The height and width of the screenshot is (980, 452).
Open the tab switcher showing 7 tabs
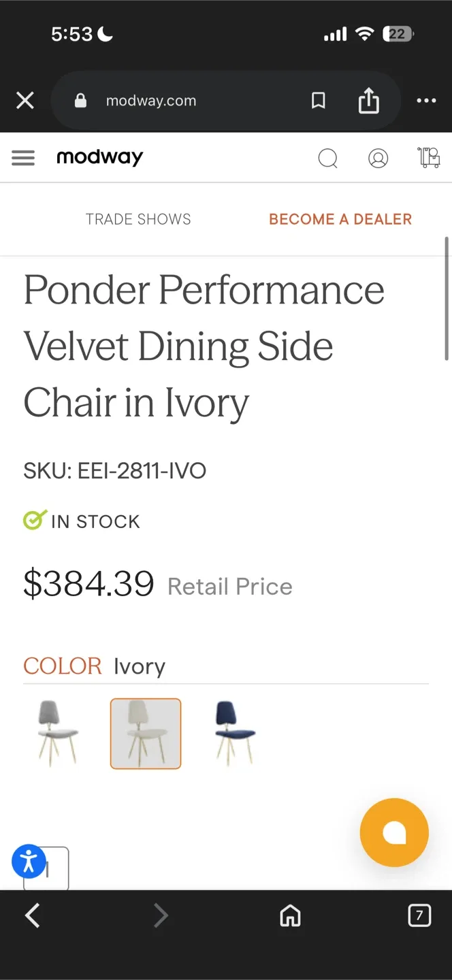[x=419, y=915]
